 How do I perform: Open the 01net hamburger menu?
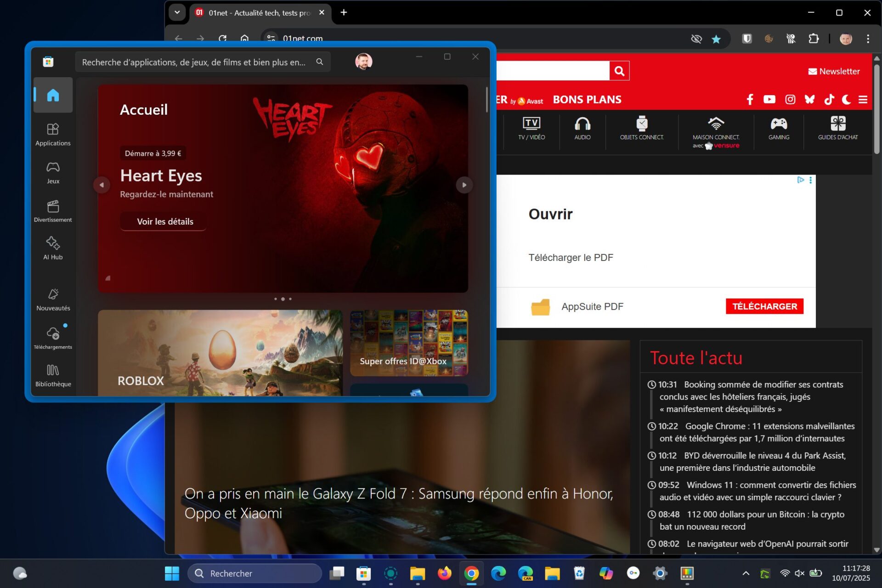click(863, 100)
